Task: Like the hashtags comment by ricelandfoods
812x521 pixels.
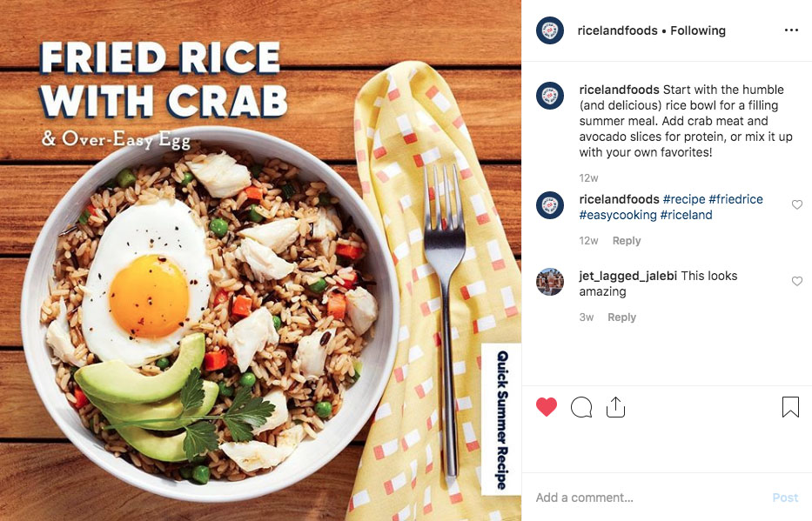Action: tap(797, 205)
